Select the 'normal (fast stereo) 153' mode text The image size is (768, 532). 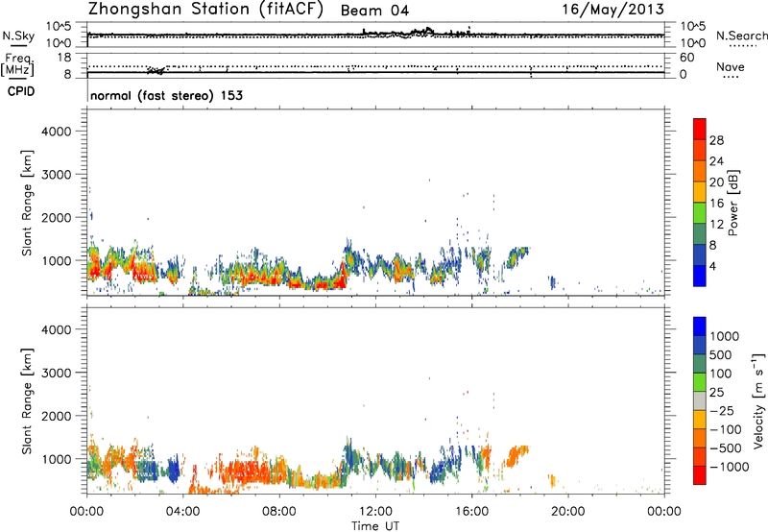pos(166,95)
